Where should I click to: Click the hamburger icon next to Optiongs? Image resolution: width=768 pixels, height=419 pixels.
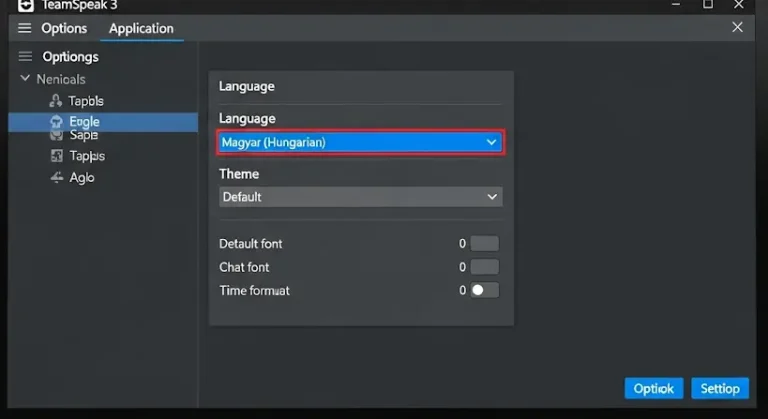pos(25,56)
